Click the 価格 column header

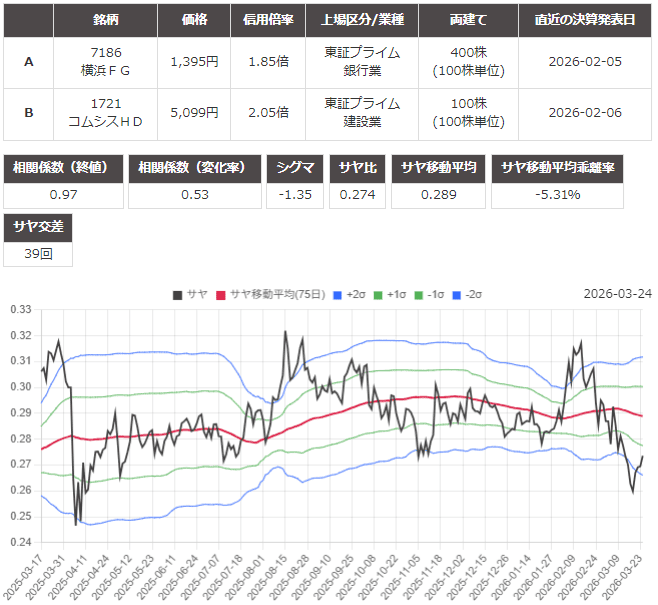194,20
